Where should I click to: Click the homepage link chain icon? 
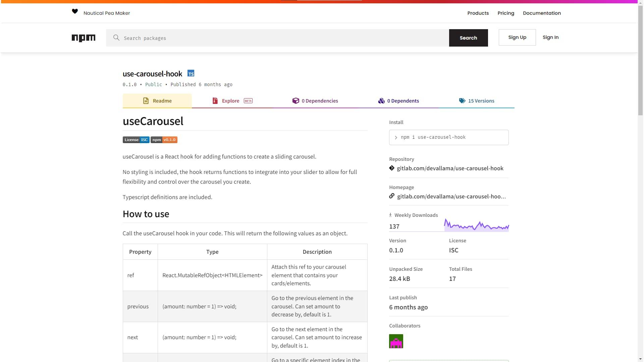[x=392, y=196]
